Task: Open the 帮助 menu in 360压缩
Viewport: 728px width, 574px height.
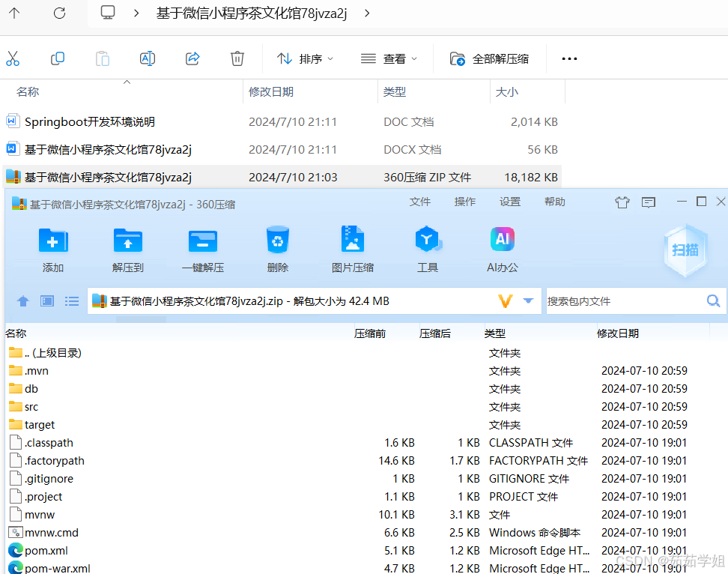Action: [x=555, y=202]
